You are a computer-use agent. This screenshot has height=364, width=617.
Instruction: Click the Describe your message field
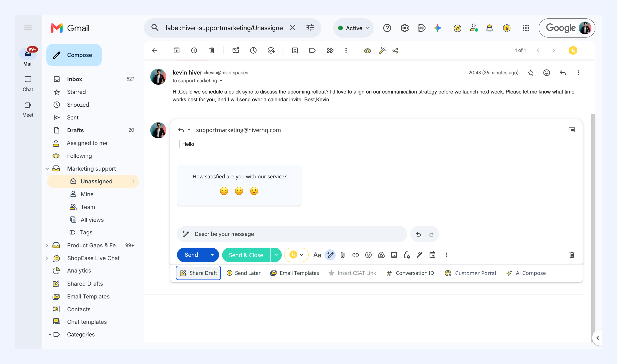tap(292, 234)
